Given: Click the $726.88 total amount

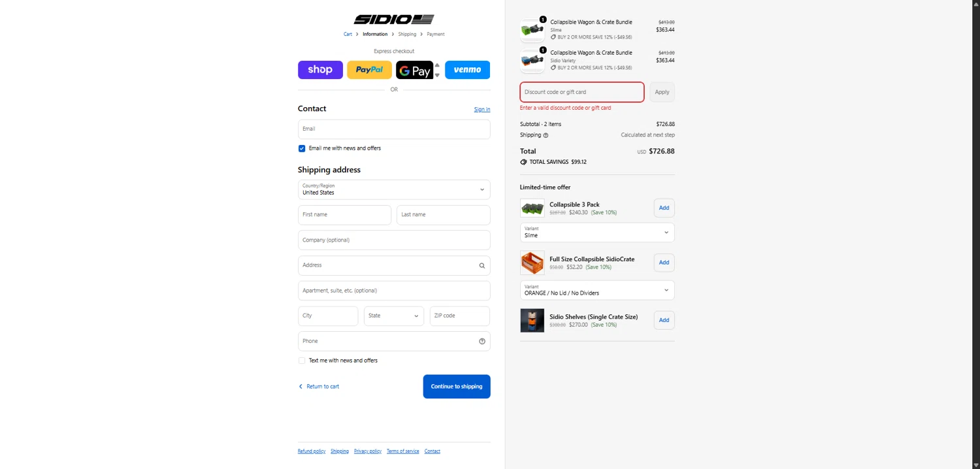Looking at the screenshot, I should [662, 151].
